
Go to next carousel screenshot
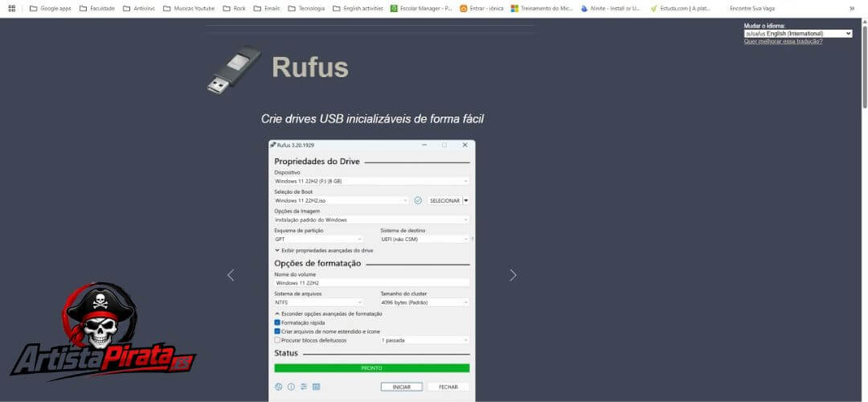513,275
